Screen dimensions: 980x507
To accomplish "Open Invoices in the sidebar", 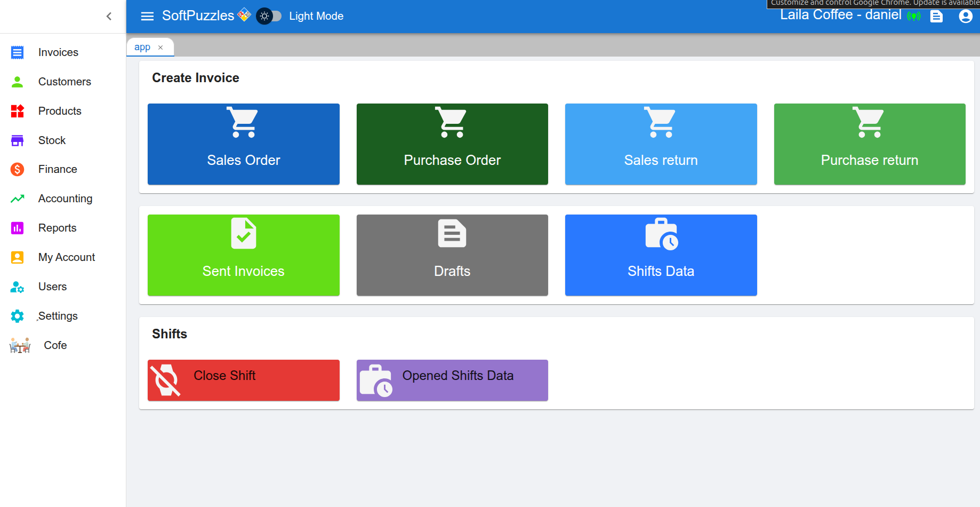I will 58,52.
